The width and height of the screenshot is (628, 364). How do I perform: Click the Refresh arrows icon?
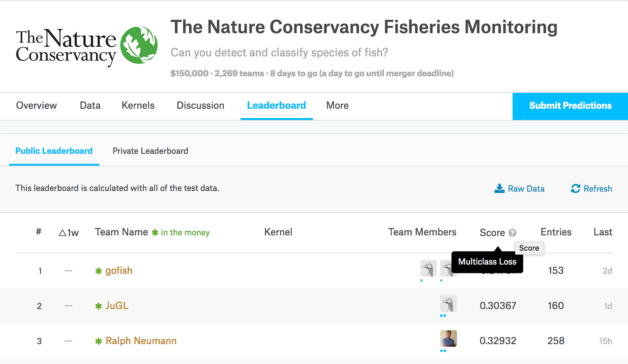coord(575,189)
